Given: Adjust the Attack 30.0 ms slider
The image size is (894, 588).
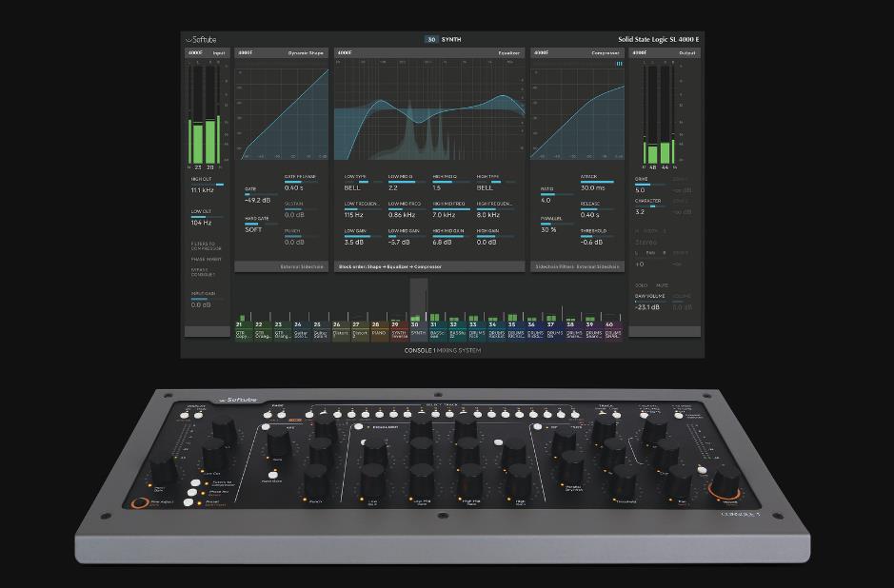Looking at the screenshot, I should [597, 182].
